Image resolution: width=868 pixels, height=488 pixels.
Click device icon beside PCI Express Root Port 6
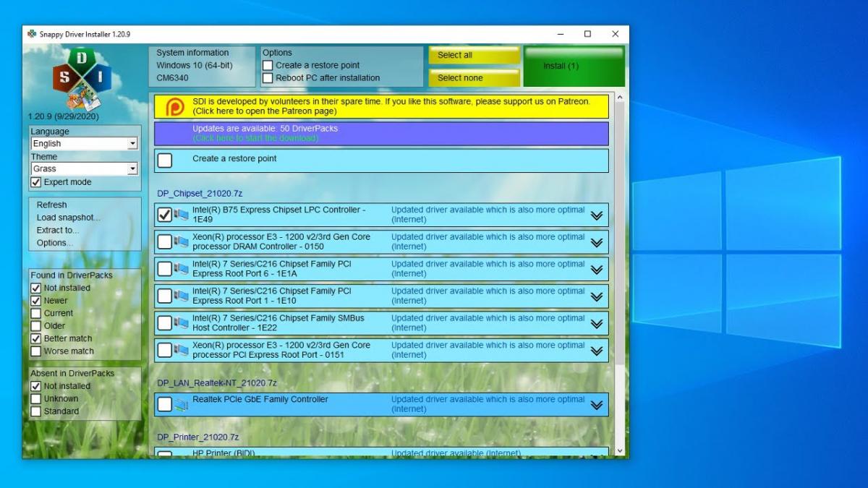[x=181, y=269]
